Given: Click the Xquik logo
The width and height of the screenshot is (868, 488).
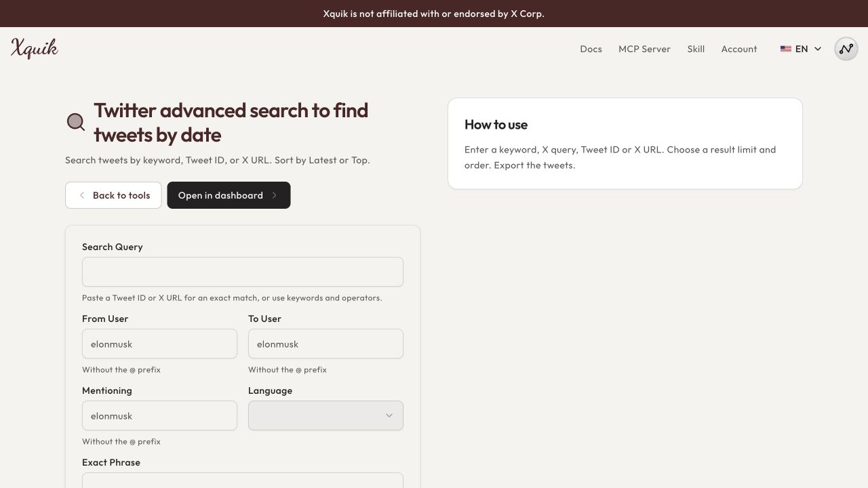Looking at the screenshot, I should pyautogui.click(x=35, y=49).
